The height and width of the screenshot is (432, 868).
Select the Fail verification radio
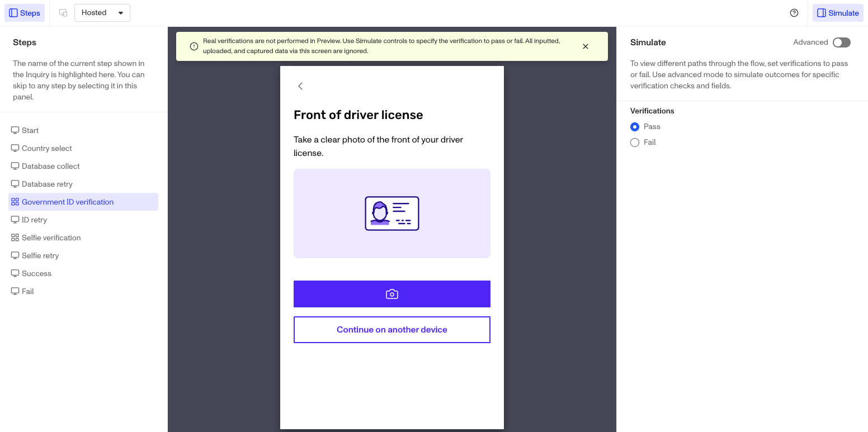coord(635,143)
